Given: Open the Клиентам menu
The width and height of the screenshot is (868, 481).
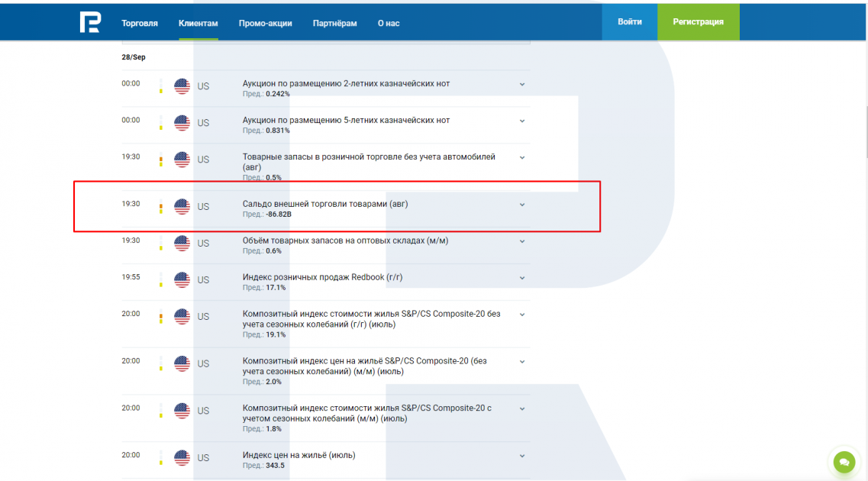Looking at the screenshot, I should [198, 23].
